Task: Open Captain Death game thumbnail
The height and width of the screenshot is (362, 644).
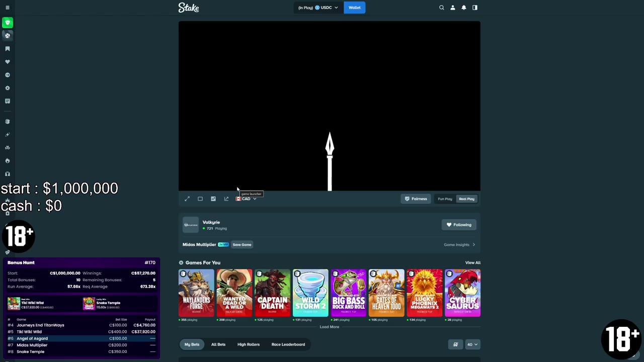Action: 273,293
